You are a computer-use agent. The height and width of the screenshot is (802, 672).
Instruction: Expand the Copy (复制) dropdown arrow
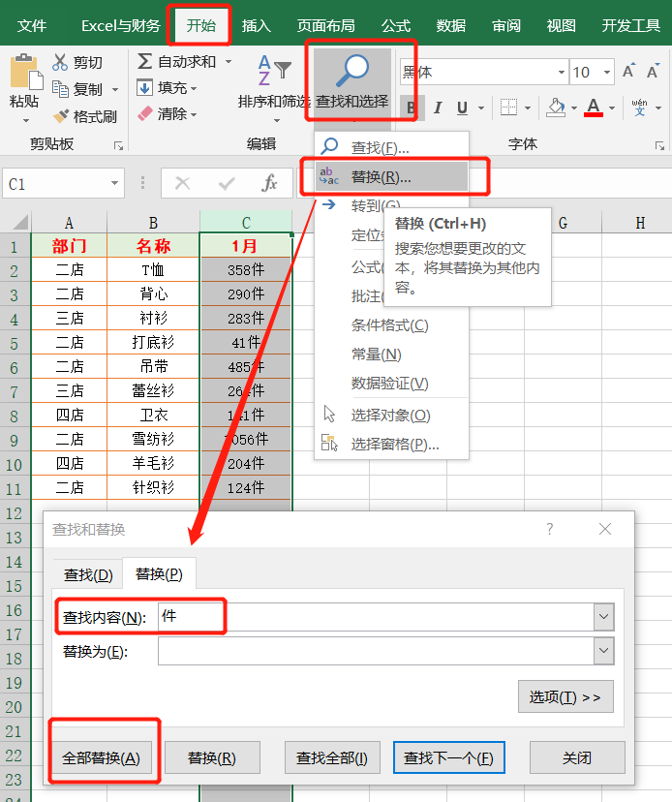[x=115, y=89]
